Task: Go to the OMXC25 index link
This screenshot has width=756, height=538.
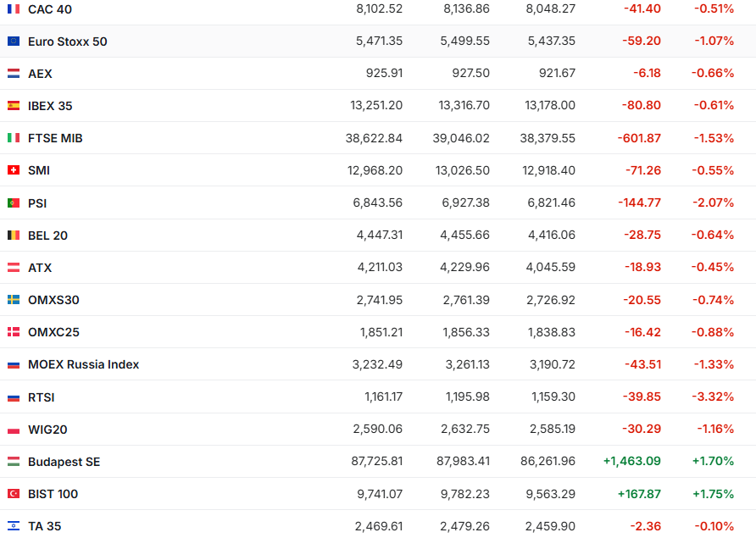Action: point(53,332)
